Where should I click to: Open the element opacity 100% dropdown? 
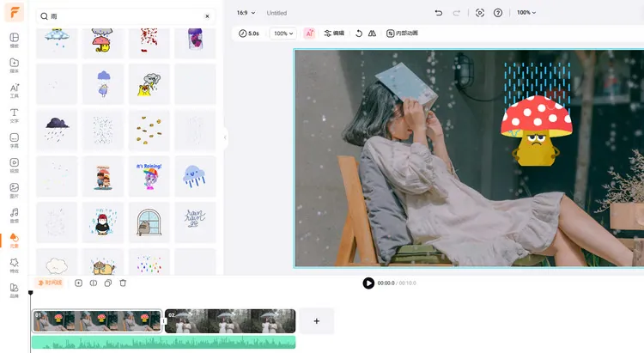point(283,33)
